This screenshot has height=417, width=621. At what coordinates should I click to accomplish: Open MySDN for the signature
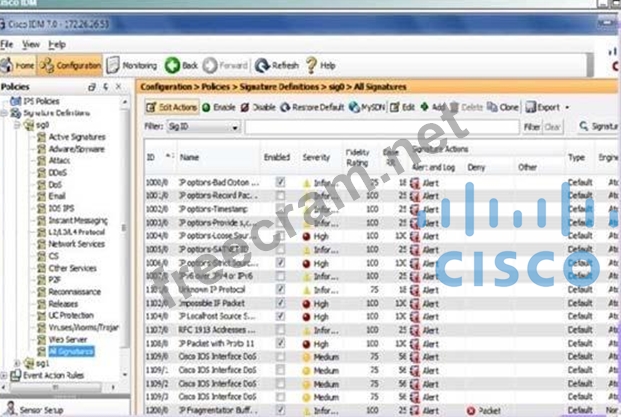pos(369,106)
